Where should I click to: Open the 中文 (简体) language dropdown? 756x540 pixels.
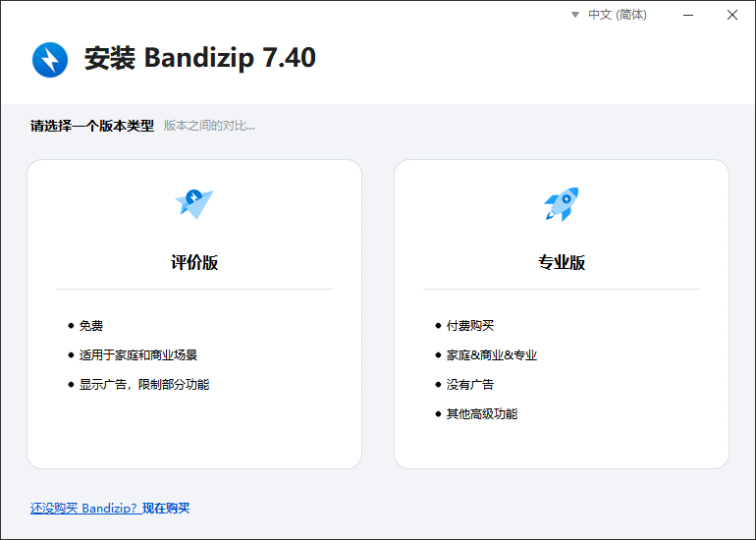(x=618, y=15)
